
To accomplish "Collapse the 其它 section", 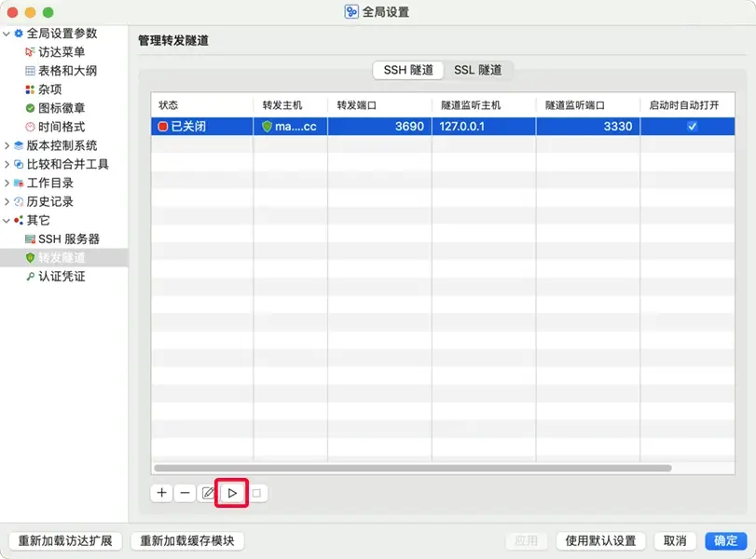I will 7,221.
